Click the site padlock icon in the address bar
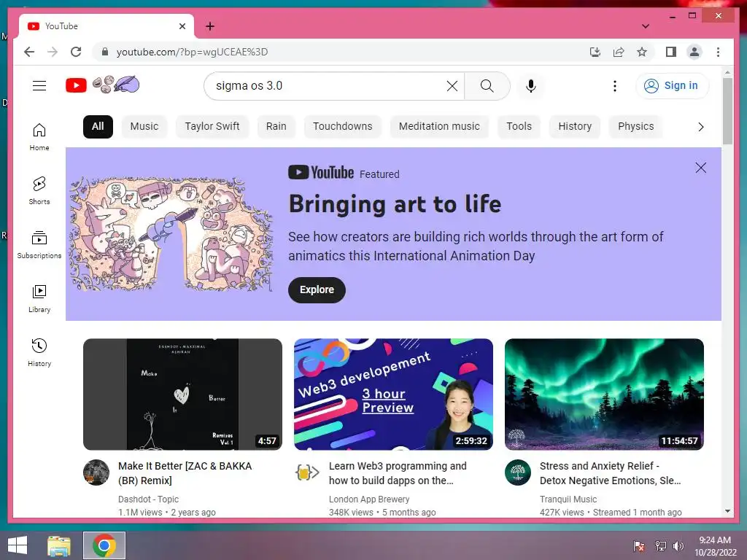The image size is (747, 560). pos(105,52)
